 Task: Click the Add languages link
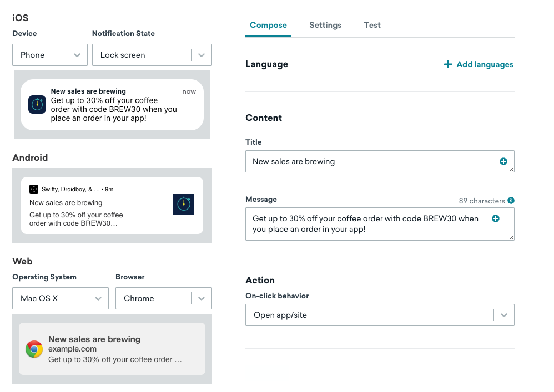click(483, 64)
